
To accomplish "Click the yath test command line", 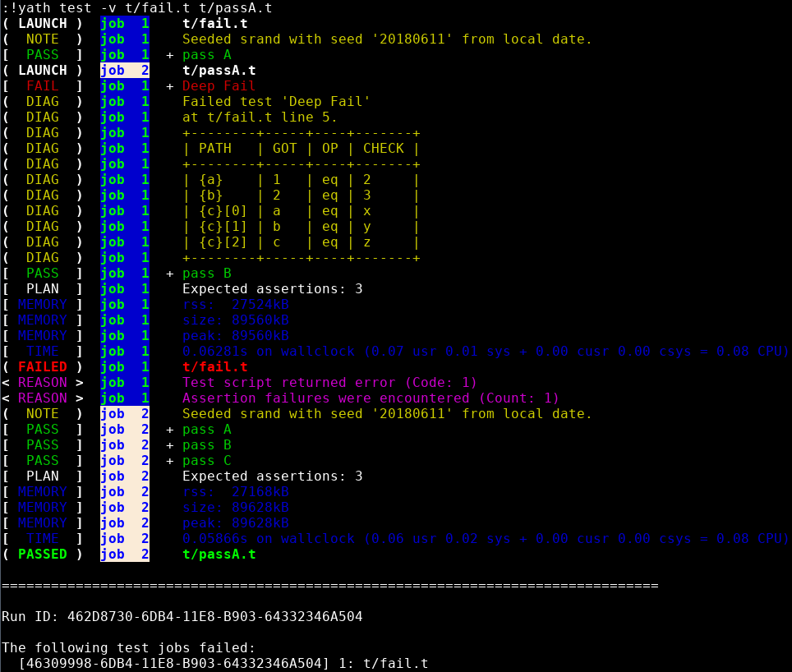I will tap(136, 8).
